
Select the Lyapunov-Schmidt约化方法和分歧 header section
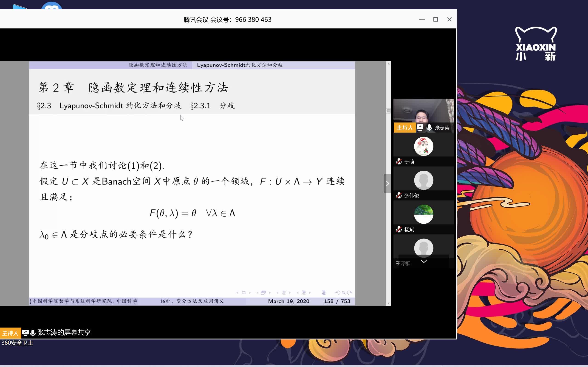[240, 65]
